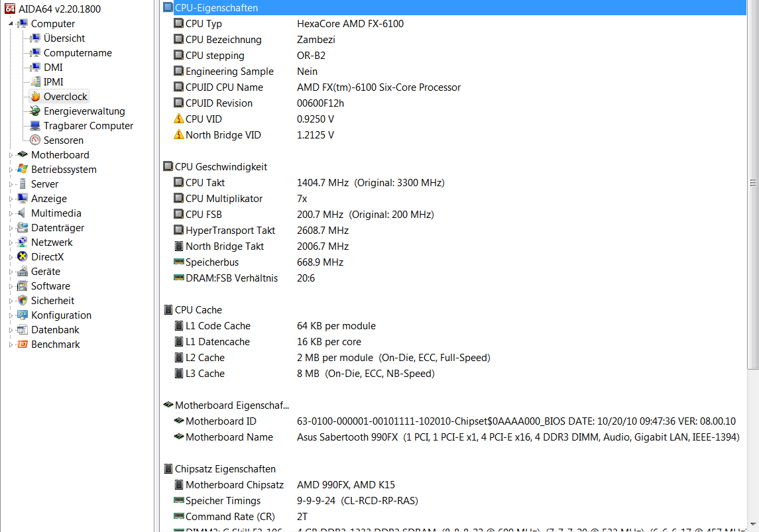Viewport: 759px width, 532px height.
Task: Select the IPMI entry
Action: click(53, 81)
